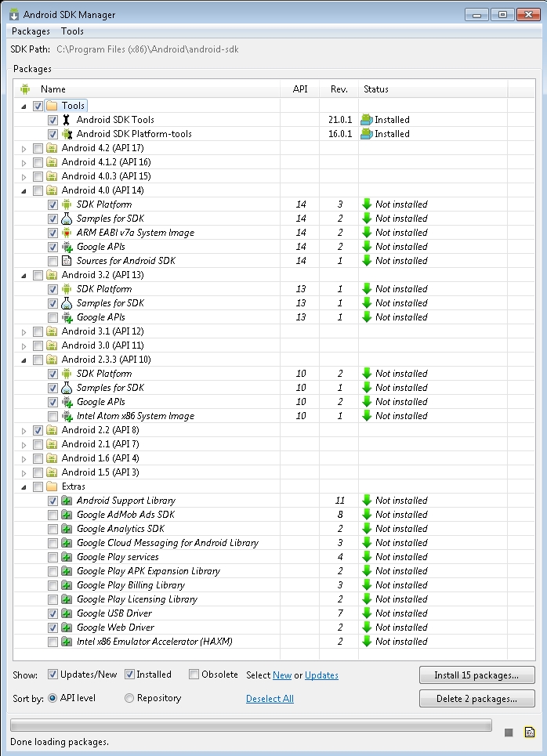This screenshot has height=756, width=547.
Task: Collapse the Tools group
Action: point(24,107)
